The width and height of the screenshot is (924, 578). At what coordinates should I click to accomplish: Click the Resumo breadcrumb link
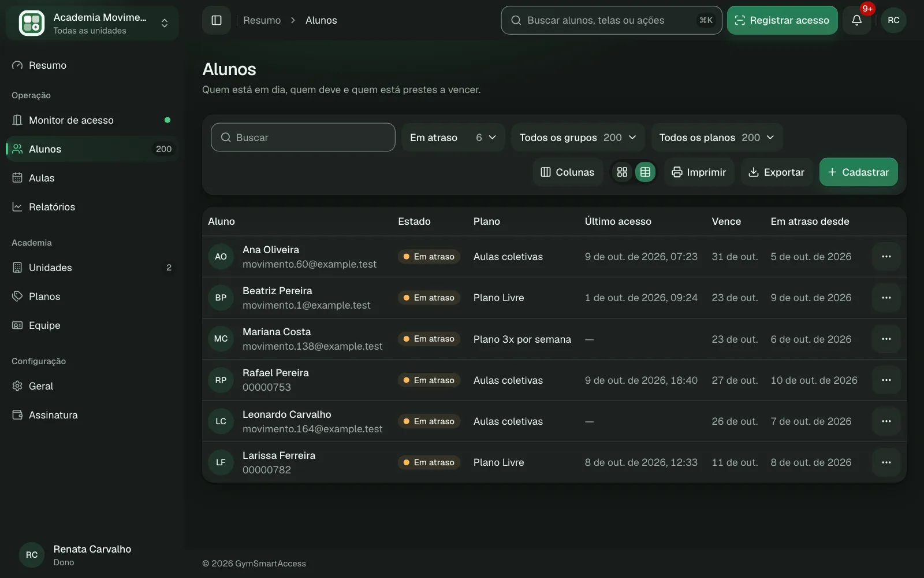pos(262,20)
